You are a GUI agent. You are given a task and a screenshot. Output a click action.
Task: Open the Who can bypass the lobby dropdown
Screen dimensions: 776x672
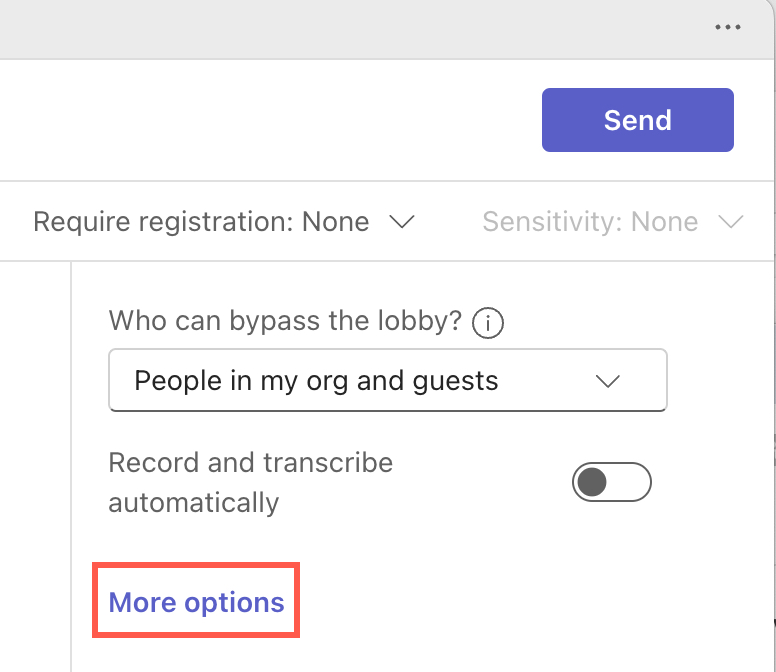click(x=387, y=381)
